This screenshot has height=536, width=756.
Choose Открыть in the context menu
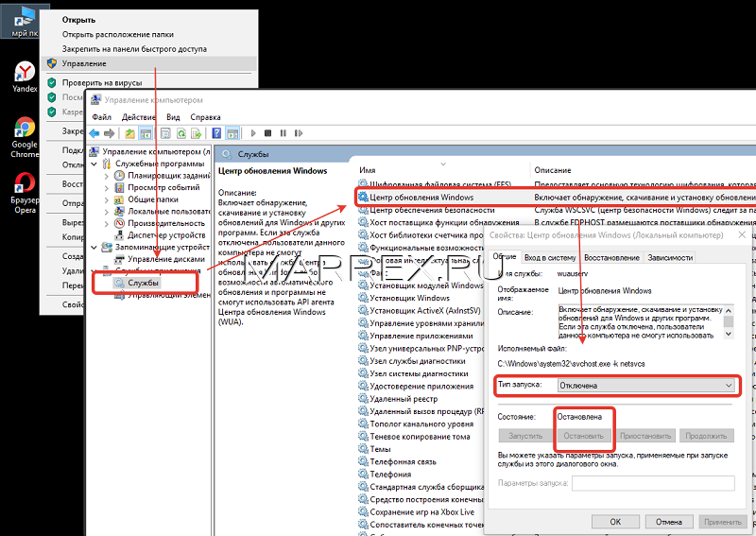148,20
